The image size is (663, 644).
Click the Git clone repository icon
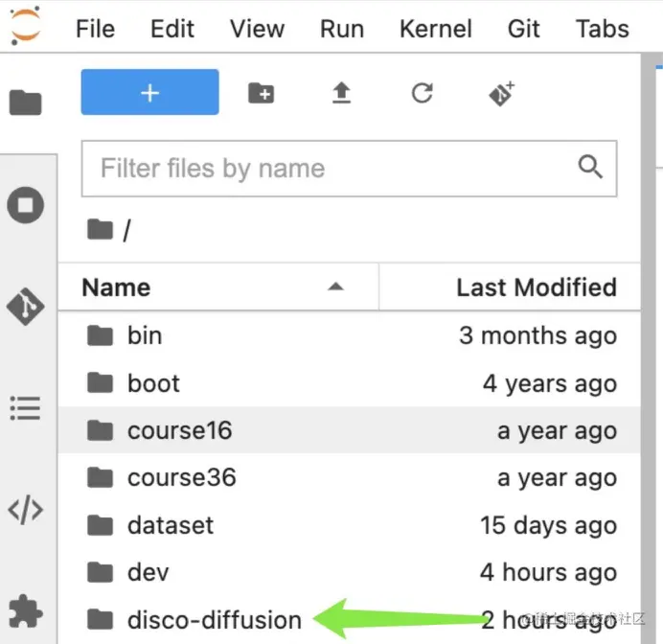pos(502,93)
